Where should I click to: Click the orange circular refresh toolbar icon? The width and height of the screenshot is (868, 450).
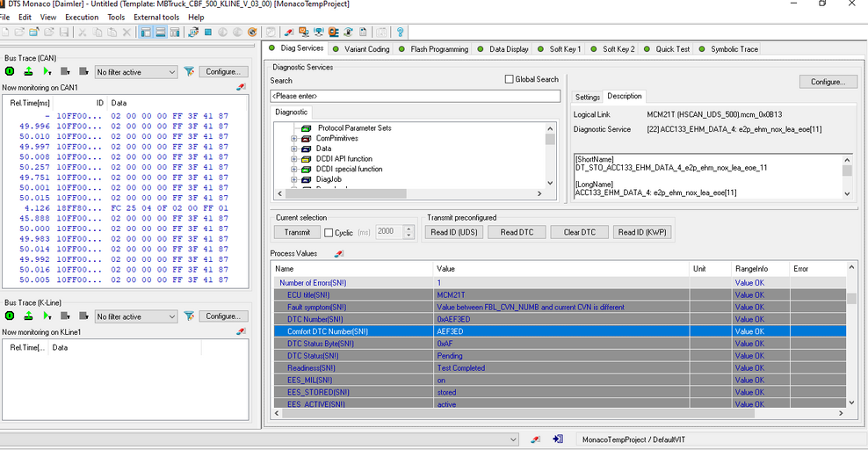[x=252, y=33]
